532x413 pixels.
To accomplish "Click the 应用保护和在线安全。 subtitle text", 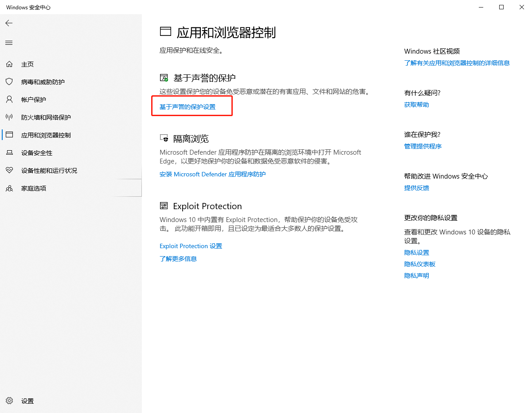I will (x=191, y=51).
